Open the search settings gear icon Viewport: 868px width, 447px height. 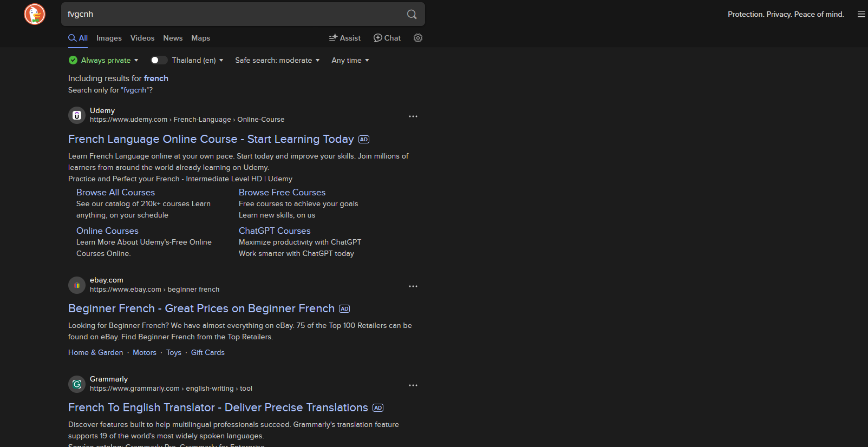[418, 38]
